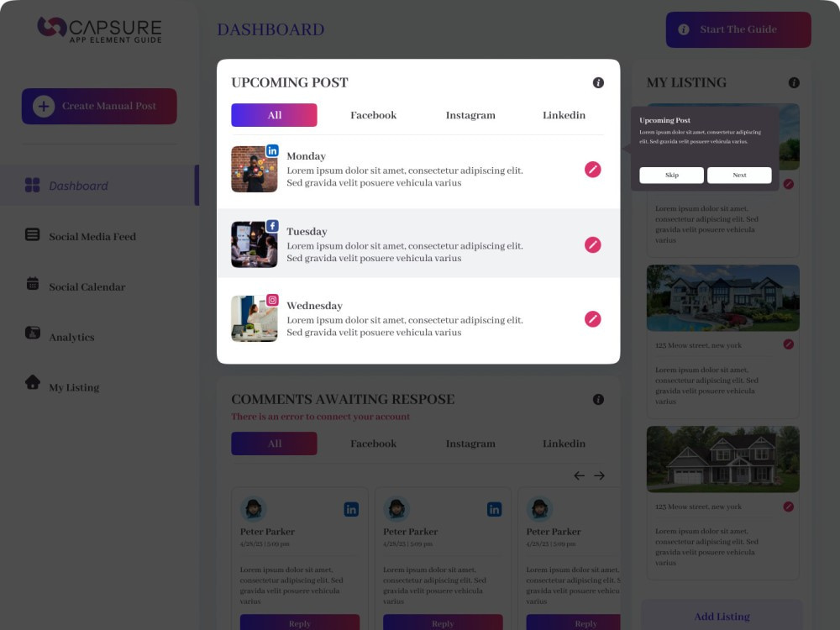Select Facebook tab in Upcoming Post

click(x=374, y=115)
